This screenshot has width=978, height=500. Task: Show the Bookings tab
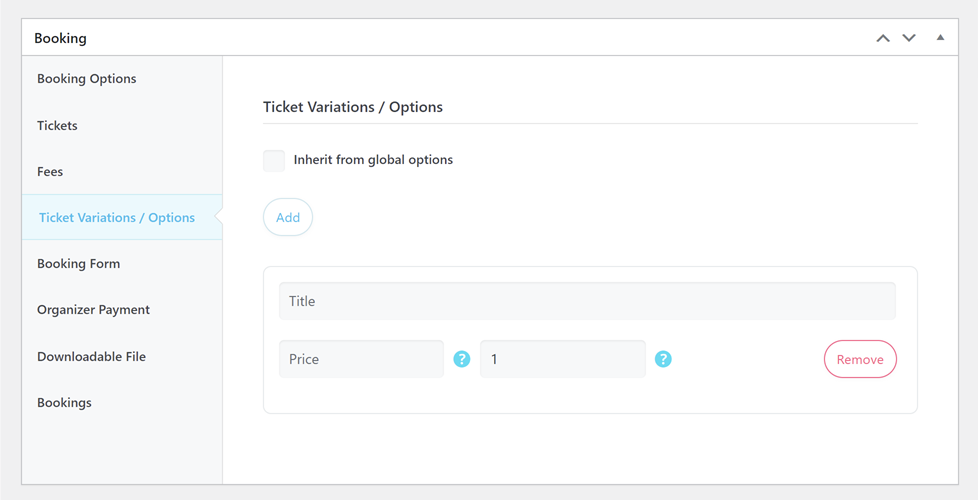[x=64, y=402]
